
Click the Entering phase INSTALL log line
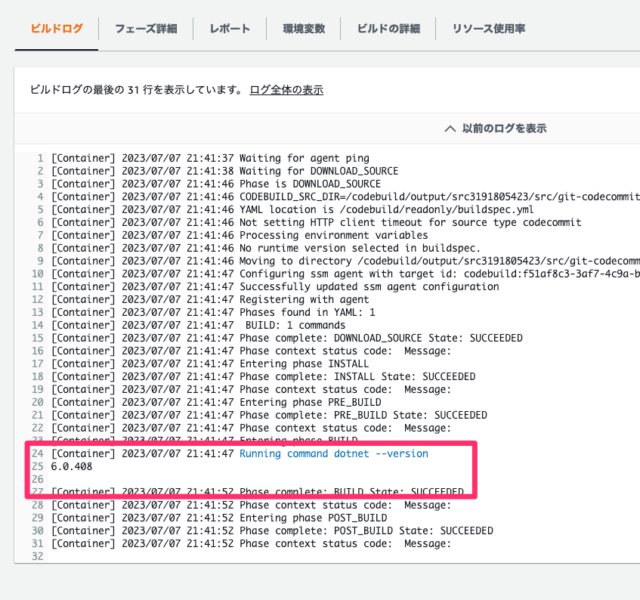[209, 364]
